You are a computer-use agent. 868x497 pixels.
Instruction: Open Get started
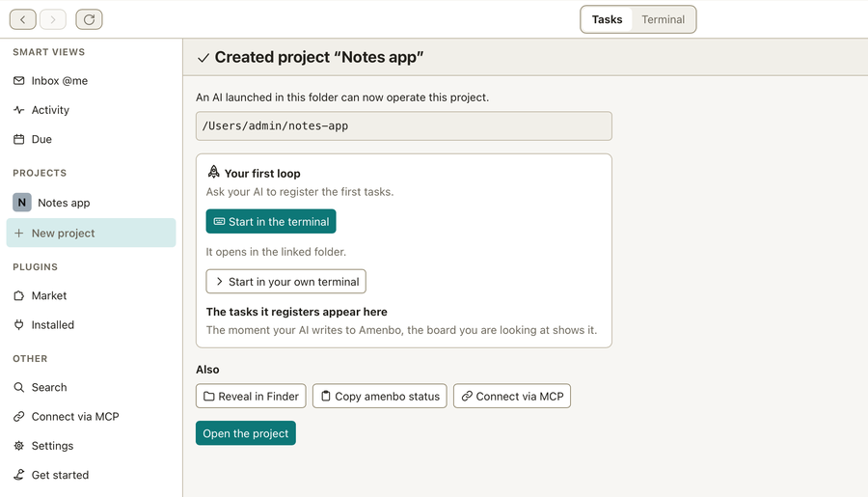[91, 475]
